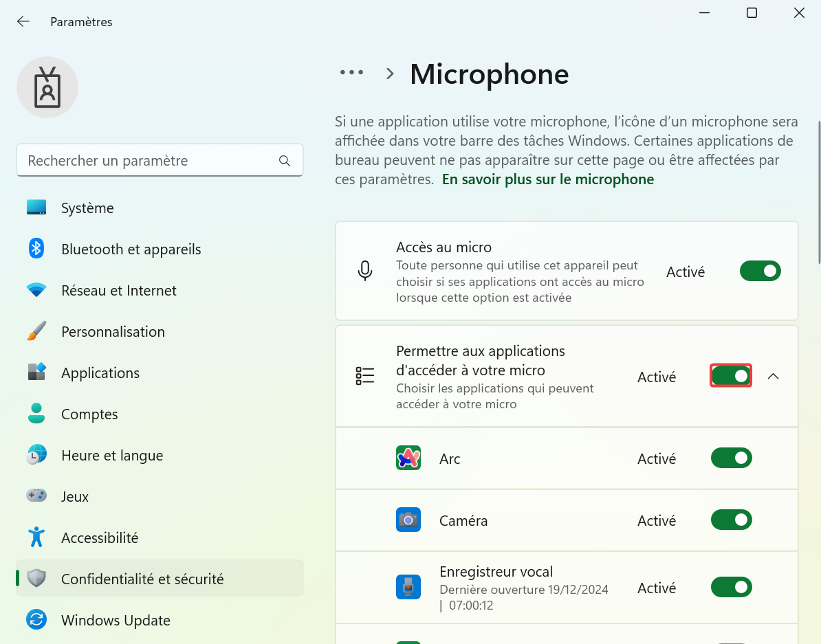The height and width of the screenshot is (644, 821).
Task: Select the Réseau et Internet Wi-Fi icon
Action: coord(36,290)
